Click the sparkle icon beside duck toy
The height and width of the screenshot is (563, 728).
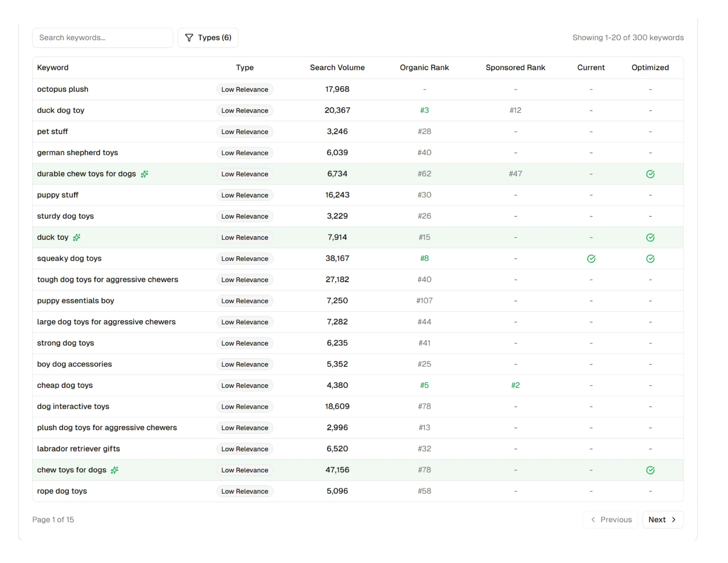[x=76, y=237]
